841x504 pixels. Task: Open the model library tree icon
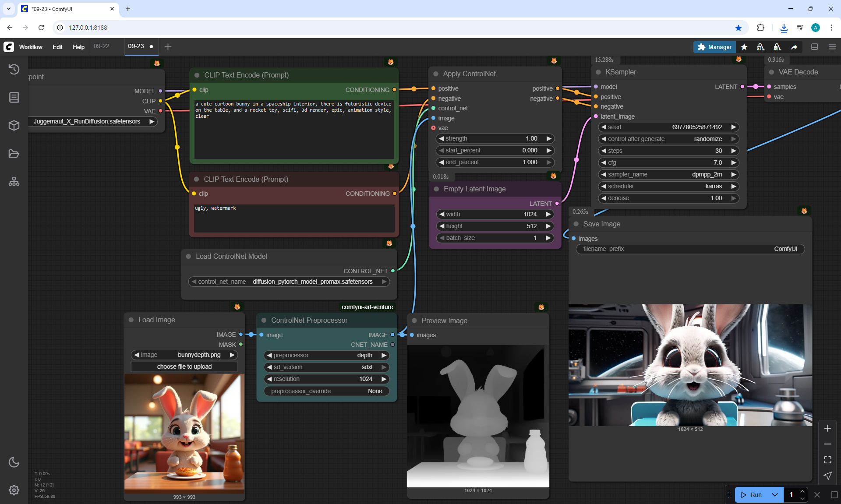pyautogui.click(x=14, y=181)
